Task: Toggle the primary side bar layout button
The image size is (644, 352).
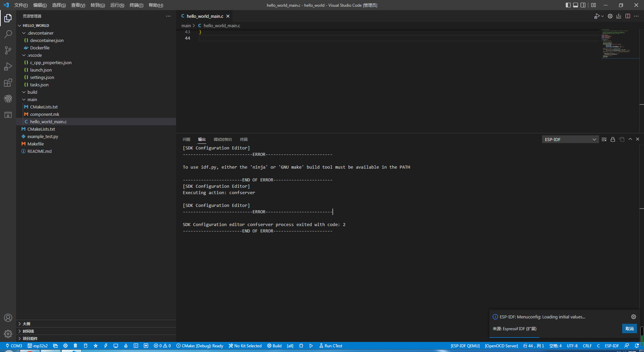Action: [568, 5]
